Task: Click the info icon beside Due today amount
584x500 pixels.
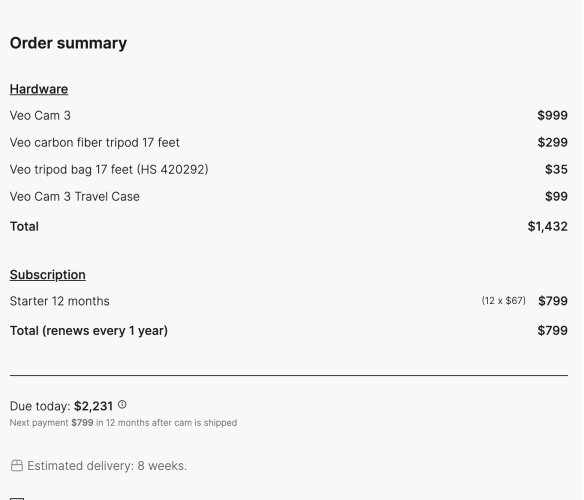Action: click(122, 405)
